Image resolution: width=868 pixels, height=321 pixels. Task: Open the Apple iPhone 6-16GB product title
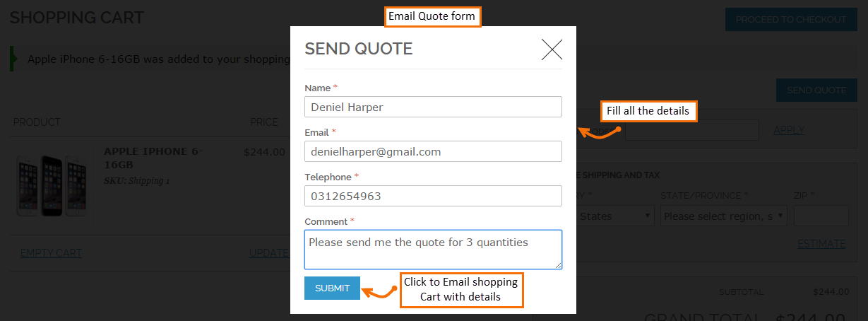pyautogui.click(x=153, y=157)
